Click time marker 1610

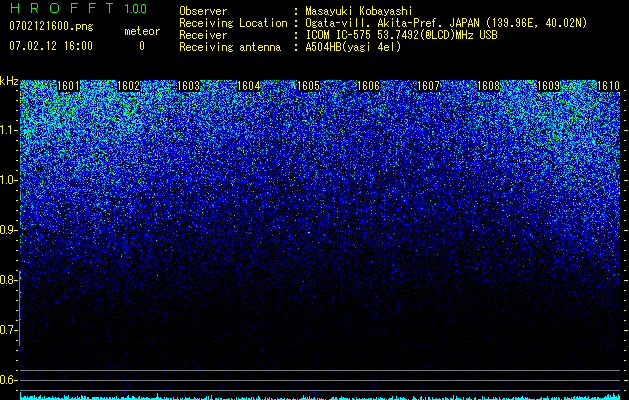pyautogui.click(x=608, y=86)
